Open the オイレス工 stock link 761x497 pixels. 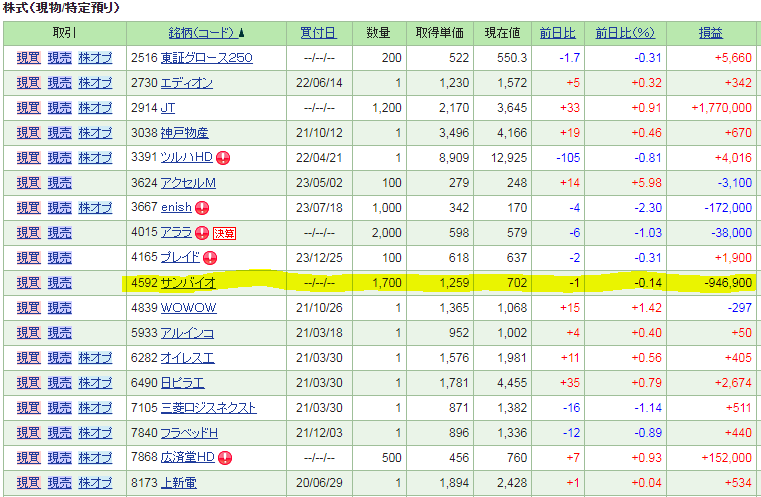(187, 358)
